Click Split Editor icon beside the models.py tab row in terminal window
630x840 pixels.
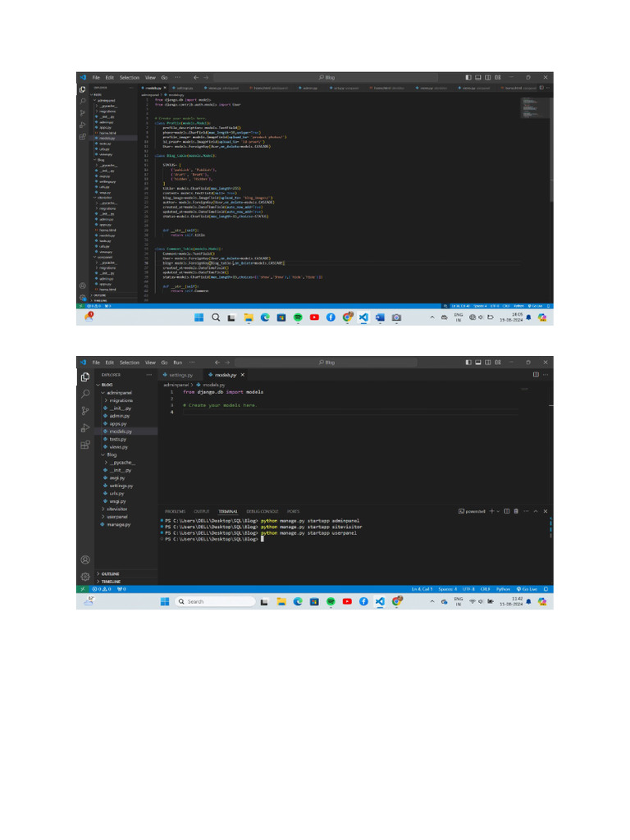536,374
